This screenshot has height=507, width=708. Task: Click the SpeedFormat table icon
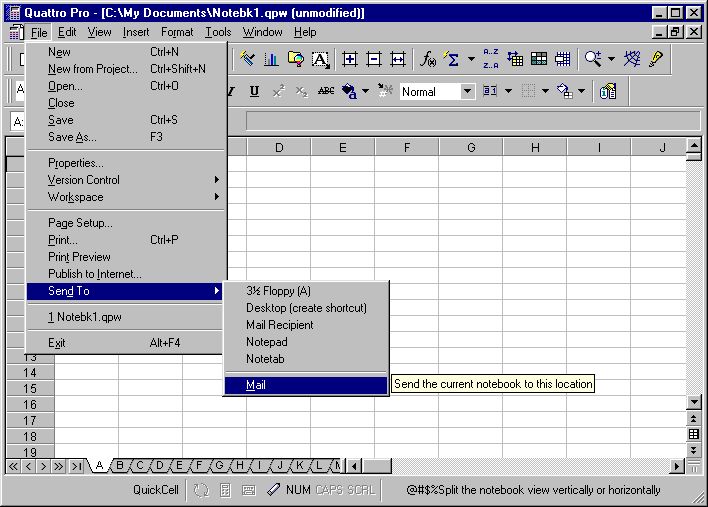pyautogui.click(x=539, y=59)
